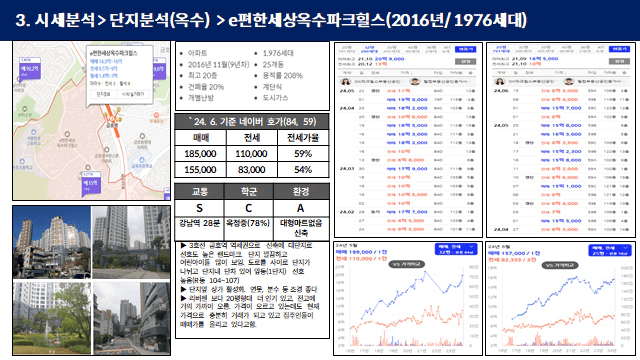Click the blue button in the 20억 9,000 panel header
Image resolution: width=640 pixels, height=360 pixels.
click(465, 49)
